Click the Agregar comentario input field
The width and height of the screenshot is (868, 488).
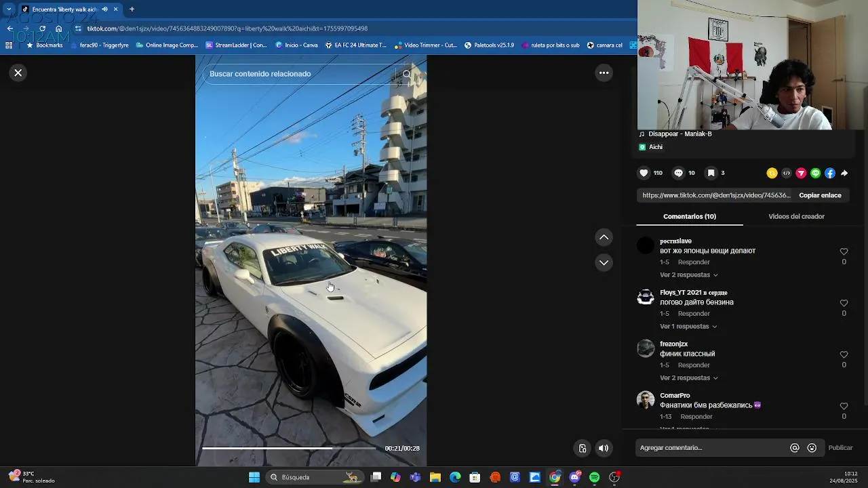712,447
